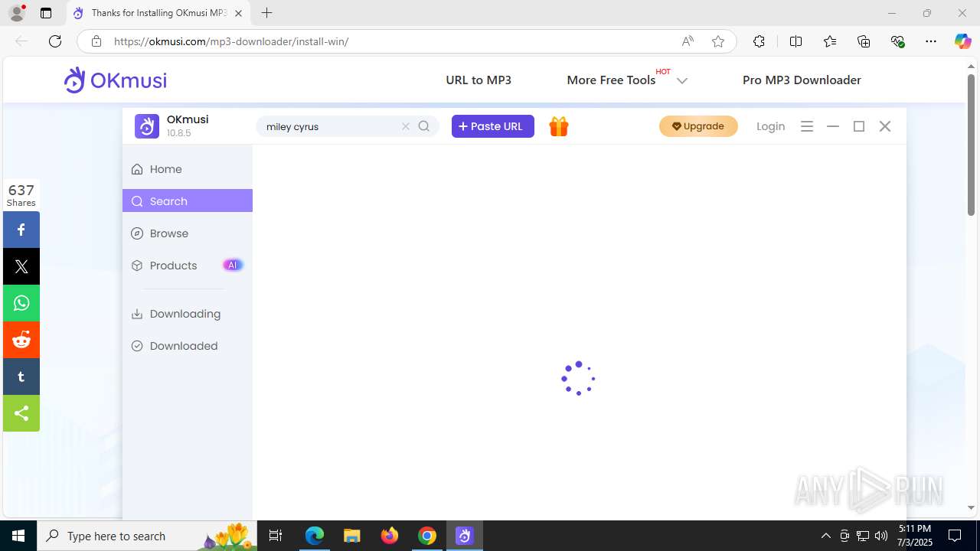Close the OKmusi browser tab
The width and height of the screenshot is (980, 551).
239,13
